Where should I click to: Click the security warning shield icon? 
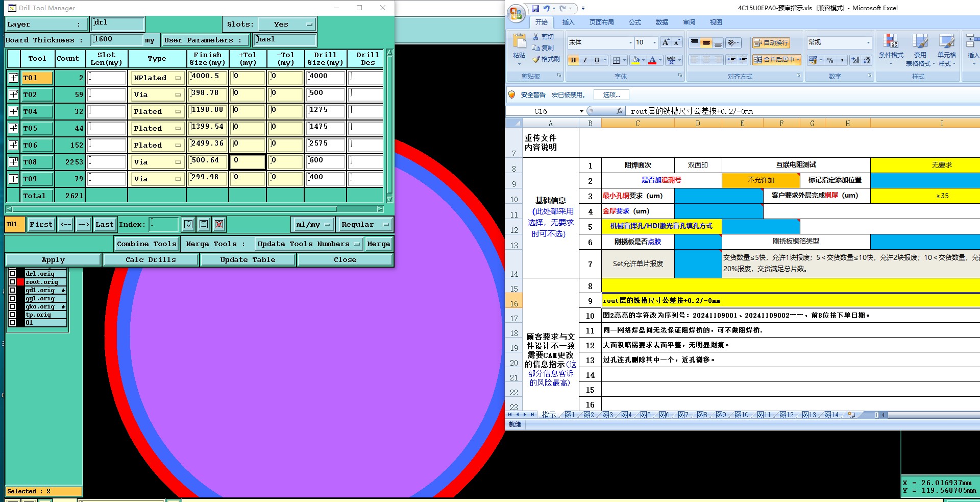[512, 94]
